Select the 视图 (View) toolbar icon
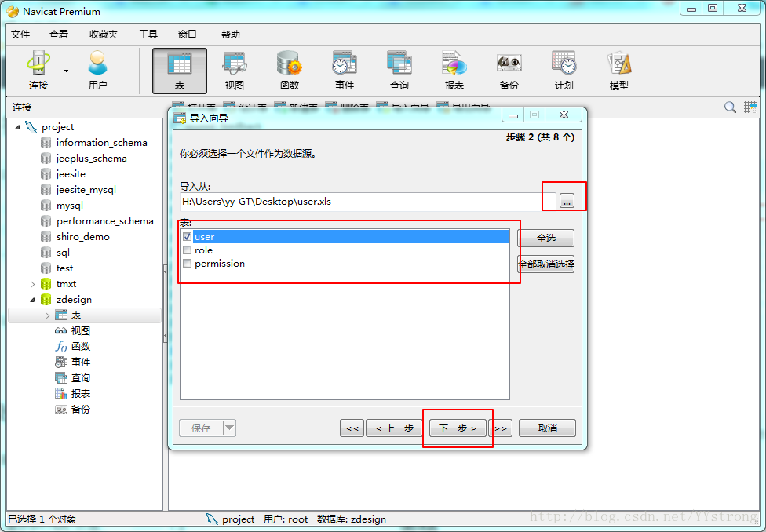766x532 pixels. click(234, 71)
